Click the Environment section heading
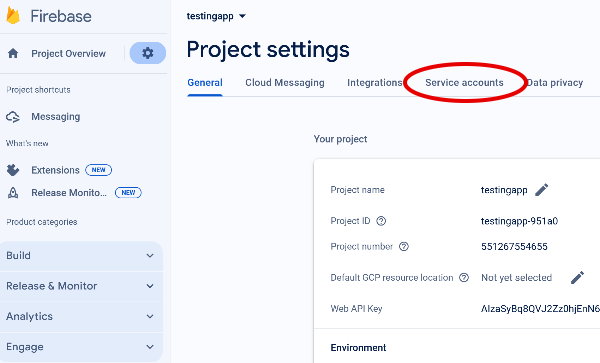This screenshot has width=600, height=363. point(358,348)
